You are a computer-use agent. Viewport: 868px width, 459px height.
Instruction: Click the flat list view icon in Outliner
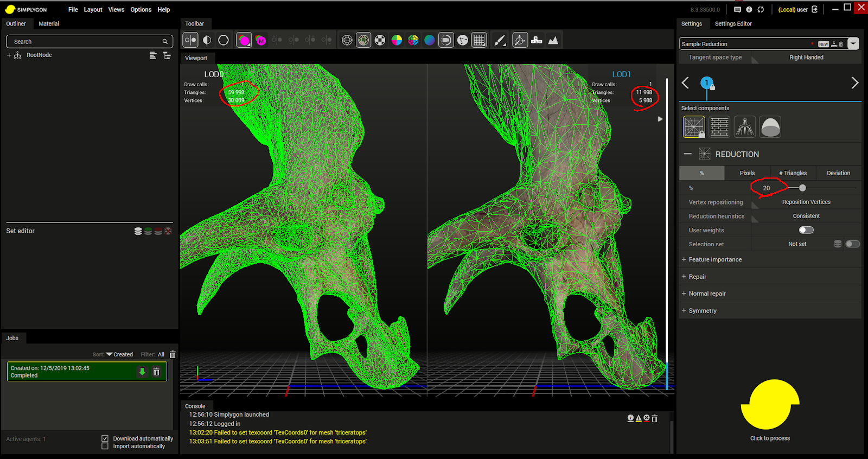(x=153, y=55)
